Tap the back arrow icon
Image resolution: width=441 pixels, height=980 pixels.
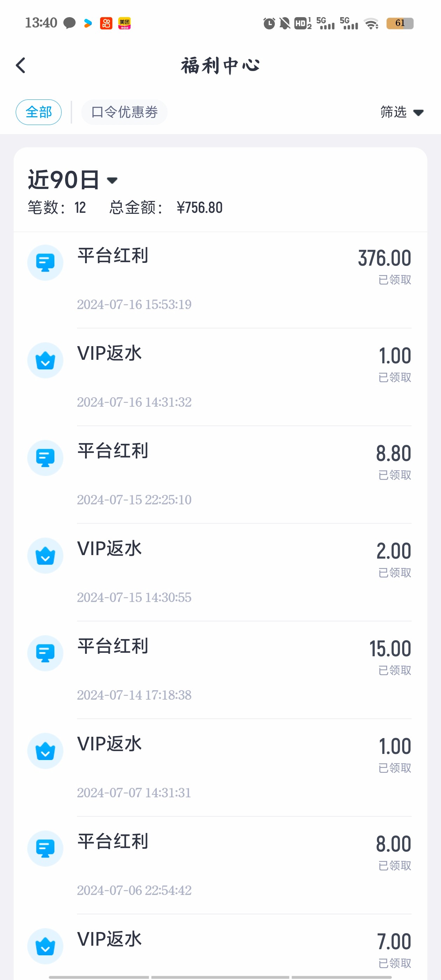pyautogui.click(x=21, y=65)
